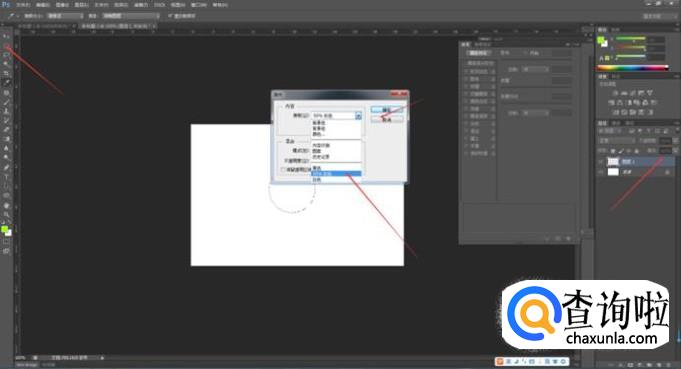Pick the Clone Stamp tool

[6, 111]
